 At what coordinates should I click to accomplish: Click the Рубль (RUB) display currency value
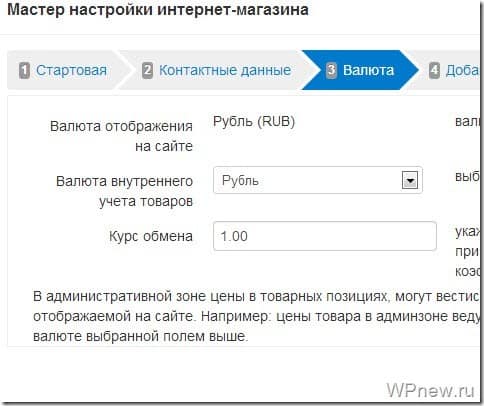coord(254,121)
